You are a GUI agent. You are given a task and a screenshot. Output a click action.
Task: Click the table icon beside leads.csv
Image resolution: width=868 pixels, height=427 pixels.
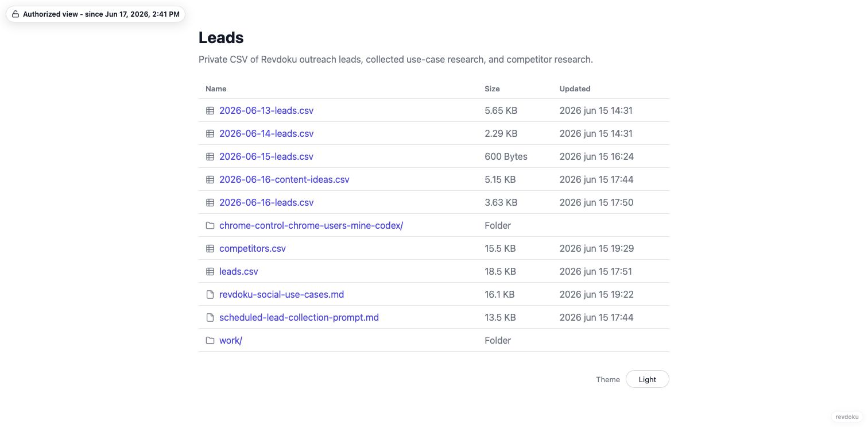[210, 271]
